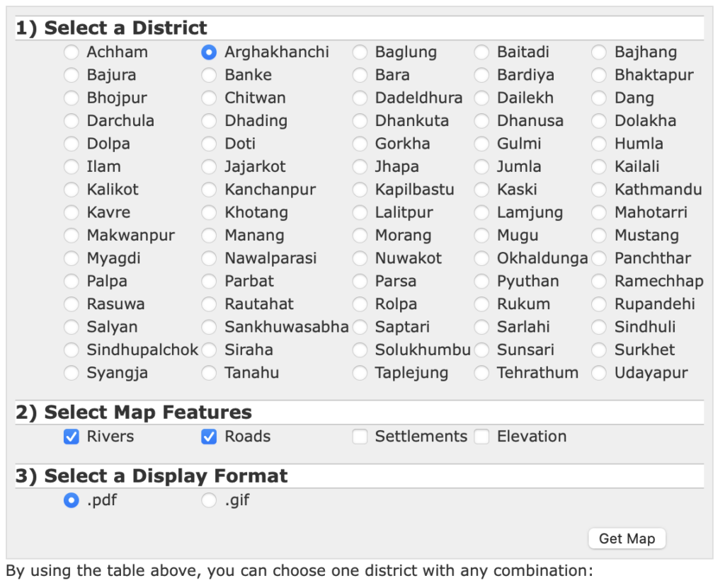Viewport: 725px width, 588px height.
Task: Select the .pdf display format
Action: (x=72, y=500)
